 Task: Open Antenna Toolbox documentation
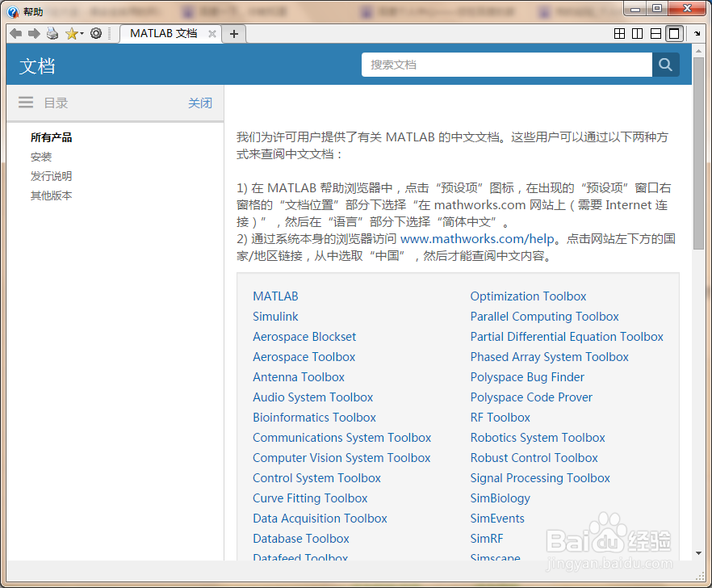(299, 377)
